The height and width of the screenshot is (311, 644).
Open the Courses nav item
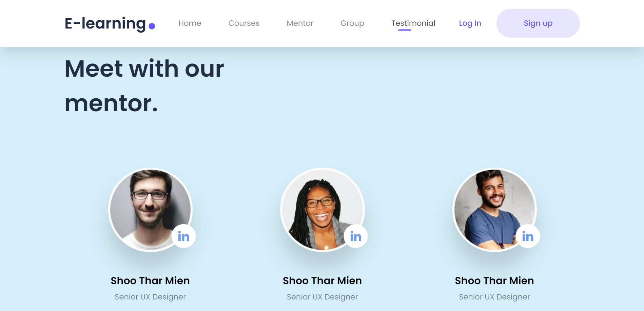click(x=244, y=23)
